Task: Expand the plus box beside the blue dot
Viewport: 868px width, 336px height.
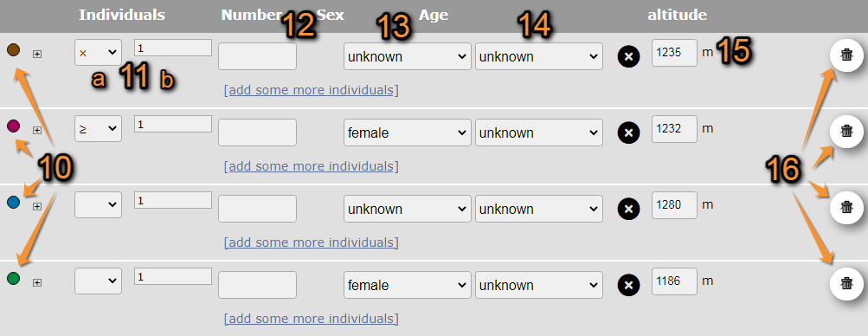Action: point(37,206)
